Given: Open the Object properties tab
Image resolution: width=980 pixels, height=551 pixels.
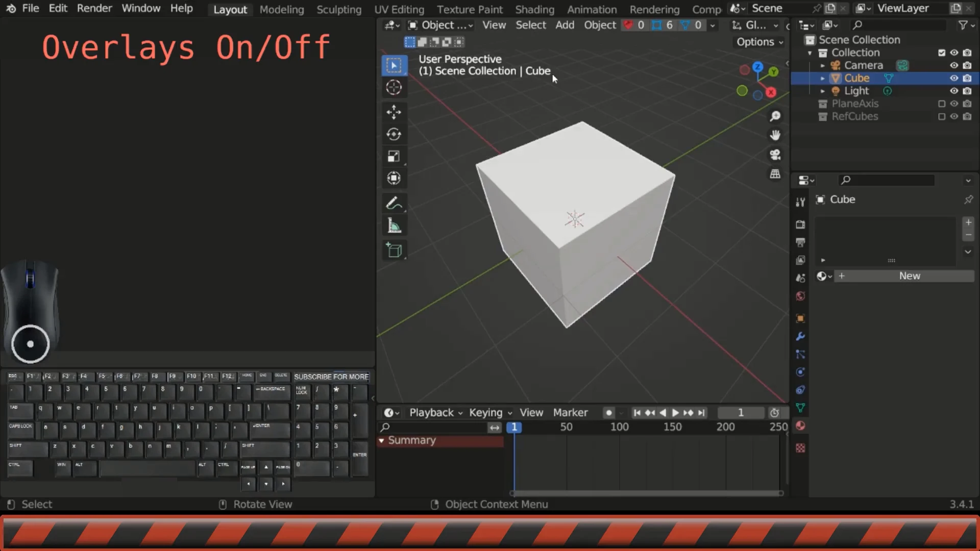Looking at the screenshot, I should pyautogui.click(x=800, y=318).
